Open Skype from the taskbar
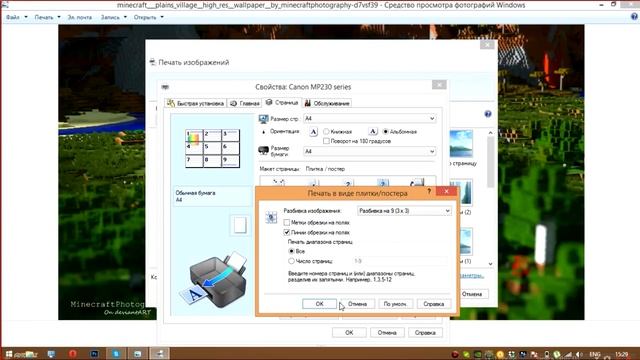This screenshot has height=360, width=640. tap(116, 354)
